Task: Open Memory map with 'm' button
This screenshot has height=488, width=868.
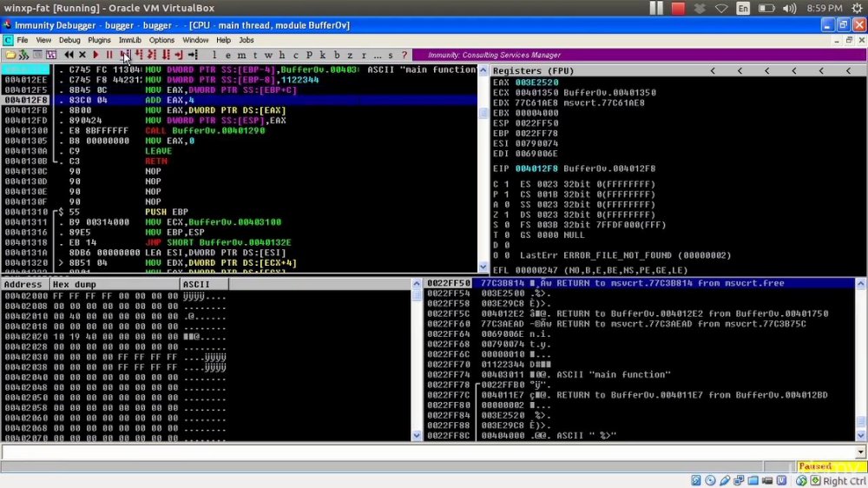Action: tap(241, 55)
